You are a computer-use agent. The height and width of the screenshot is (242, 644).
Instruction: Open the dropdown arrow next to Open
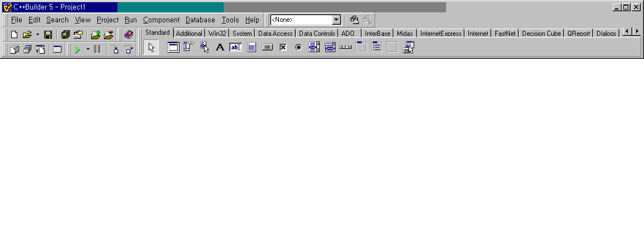click(x=37, y=35)
